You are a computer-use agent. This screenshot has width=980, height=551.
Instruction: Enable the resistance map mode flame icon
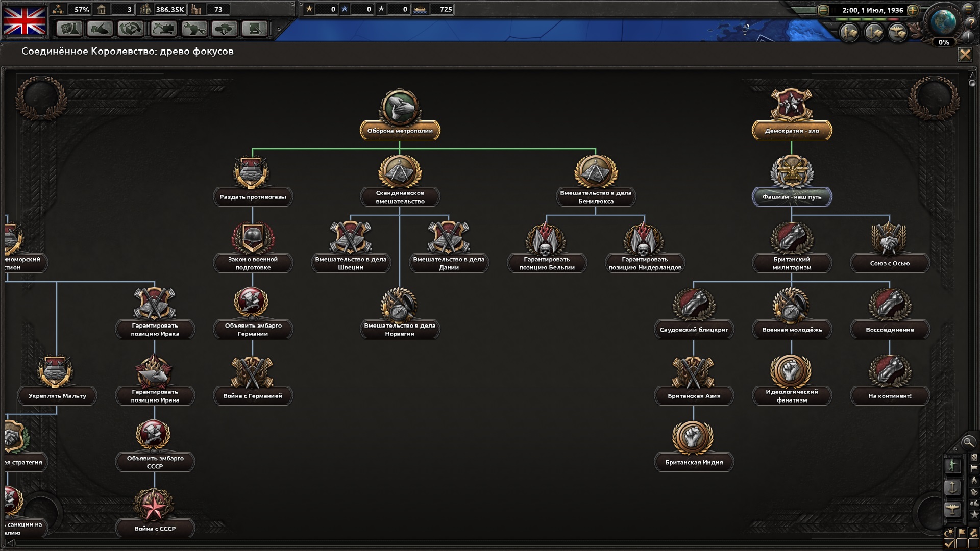pos(974,481)
